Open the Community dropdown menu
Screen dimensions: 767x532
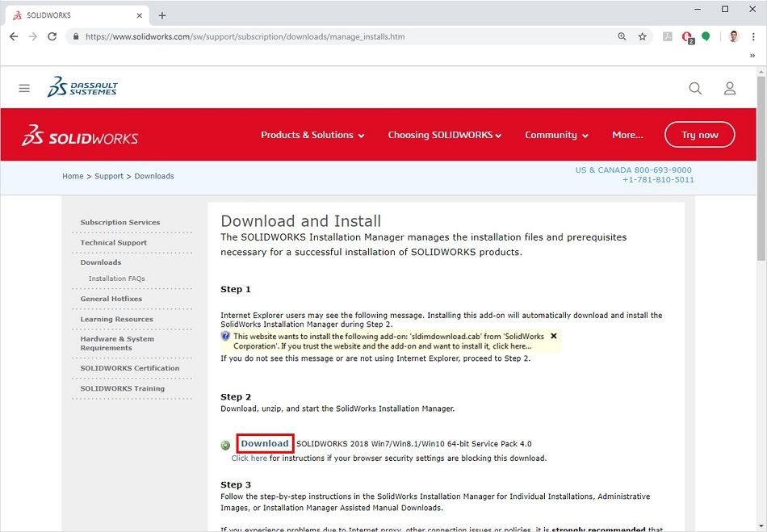[x=556, y=135]
